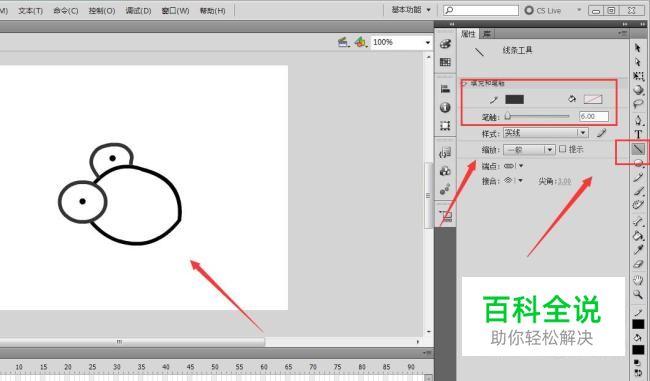Toggle the 提示 hinting checkbox
The height and width of the screenshot is (381, 650).
click(563, 149)
